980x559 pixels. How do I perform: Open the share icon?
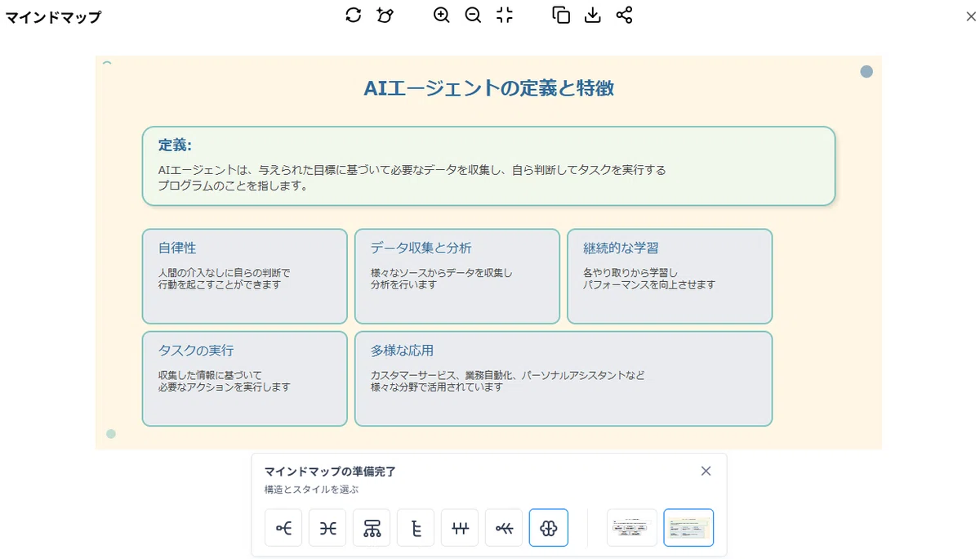tap(624, 15)
